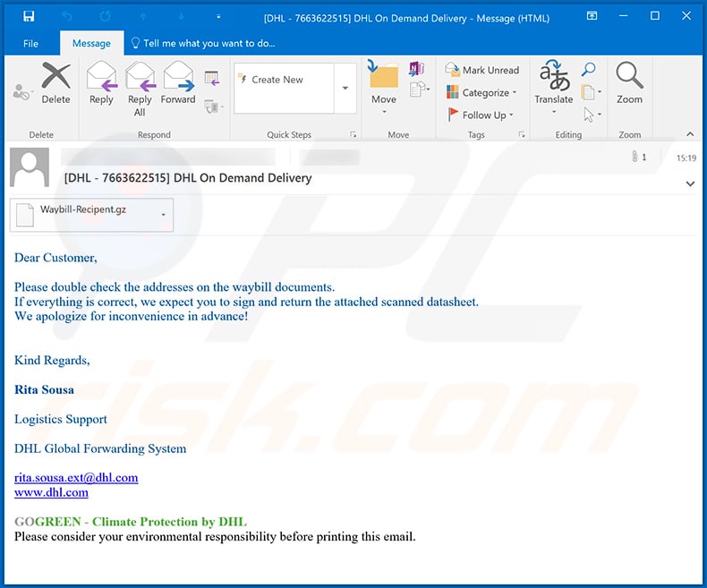707x588 pixels.
Task: Open the Move to folder menu
Action: 384,88
